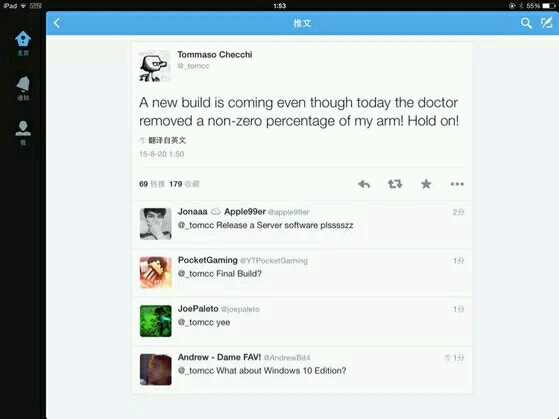559x419 pixels.
Task: Open Jonaaa Apple99er's reply tweet
Action: (x=302, y=224)
